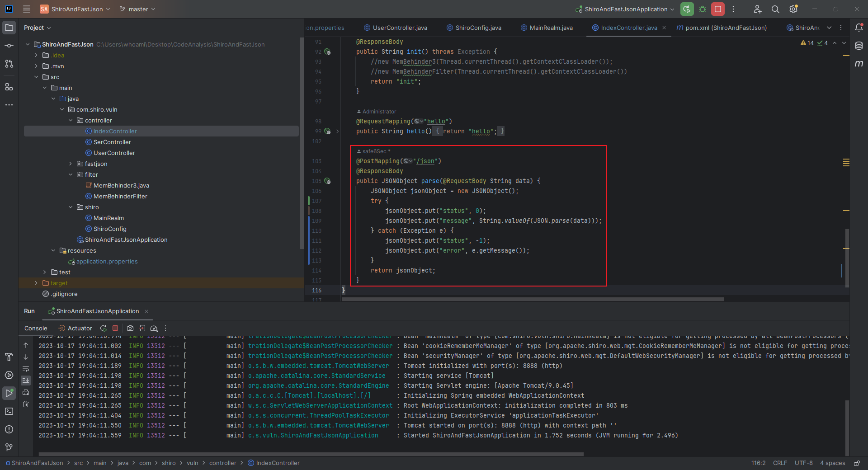Open the Maven tool window
Image resolution: width=868 pixels, height=470 pixels.
[859, 64]
